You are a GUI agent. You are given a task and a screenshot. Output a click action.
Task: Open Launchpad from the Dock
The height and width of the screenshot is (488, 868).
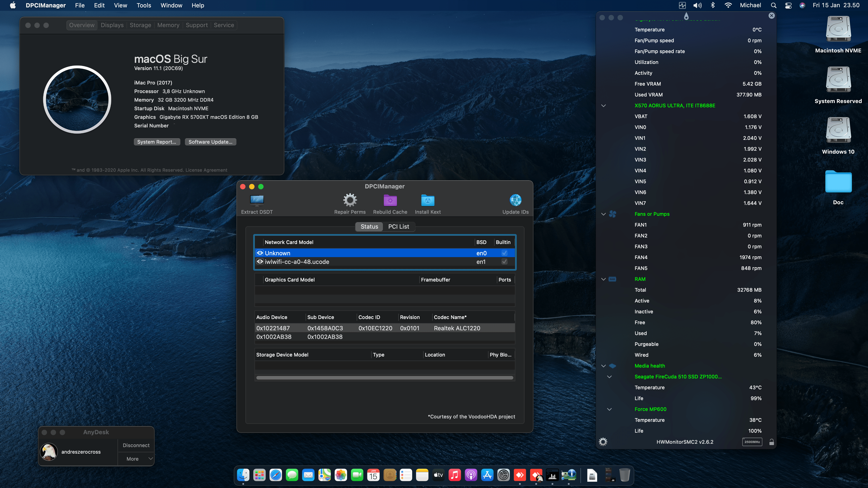point(259,475)
